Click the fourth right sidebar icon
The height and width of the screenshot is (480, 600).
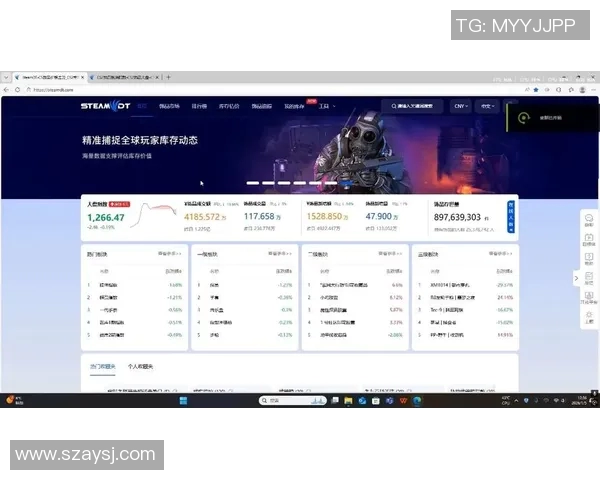tap(589, 278)
